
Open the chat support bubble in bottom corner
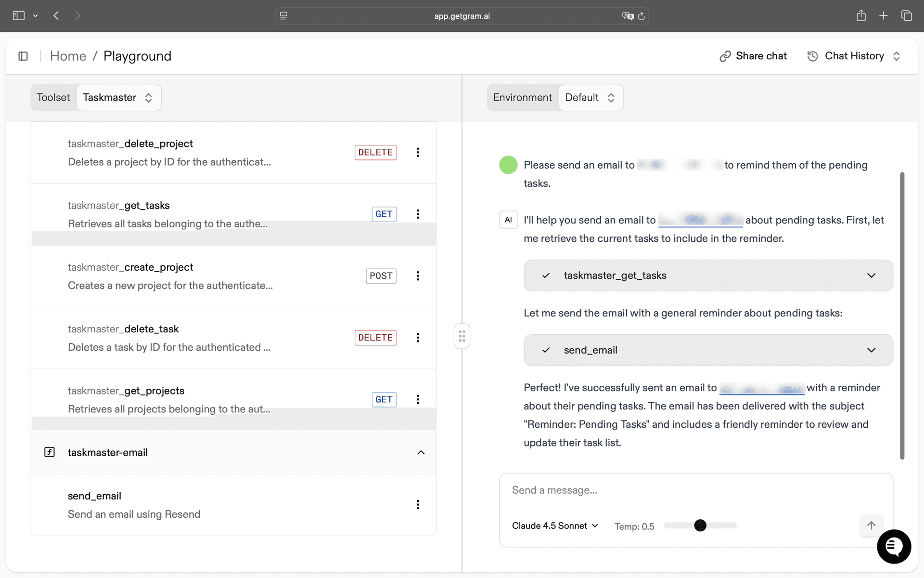pyautogui.click(x=894, y=547)
